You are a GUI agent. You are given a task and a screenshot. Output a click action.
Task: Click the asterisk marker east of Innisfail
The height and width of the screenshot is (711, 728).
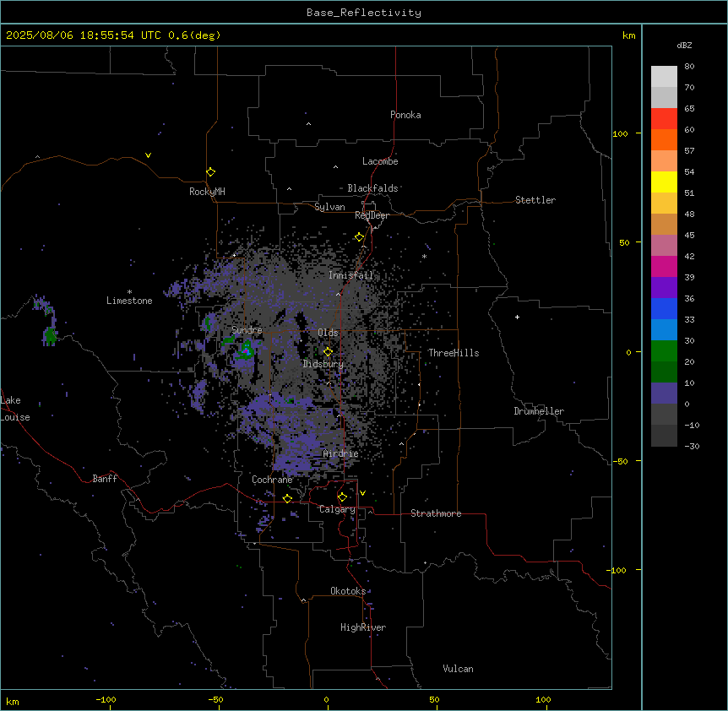(x=424, y=256)
